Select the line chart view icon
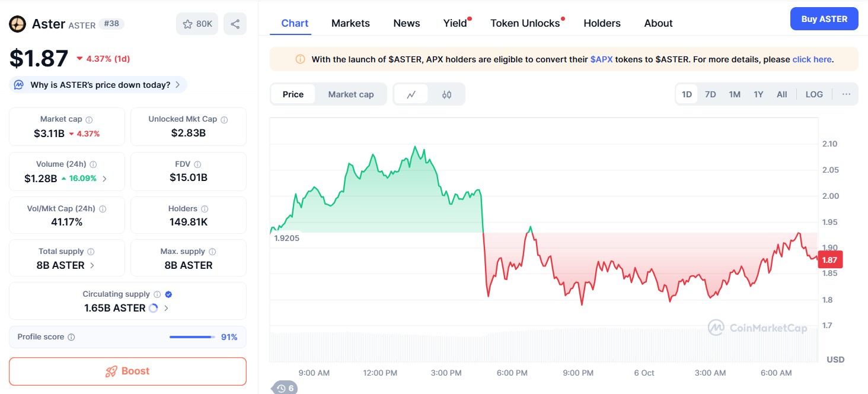The image size is (868, 394). coord(411,94)
